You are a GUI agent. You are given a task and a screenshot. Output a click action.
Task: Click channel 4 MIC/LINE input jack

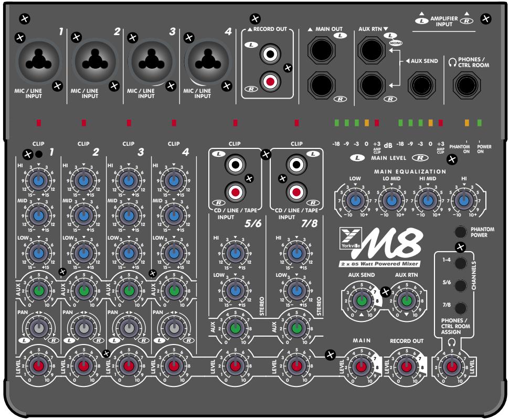pos(208,61)
